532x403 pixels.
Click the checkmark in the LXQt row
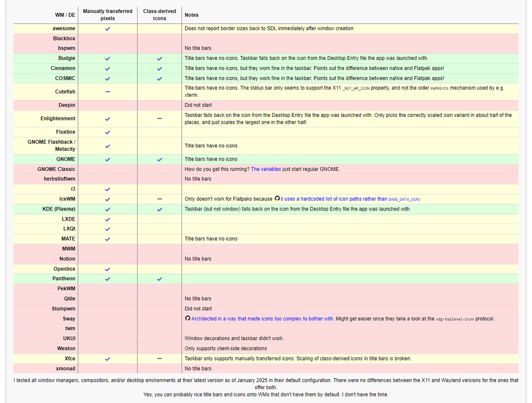click(108, 229)
